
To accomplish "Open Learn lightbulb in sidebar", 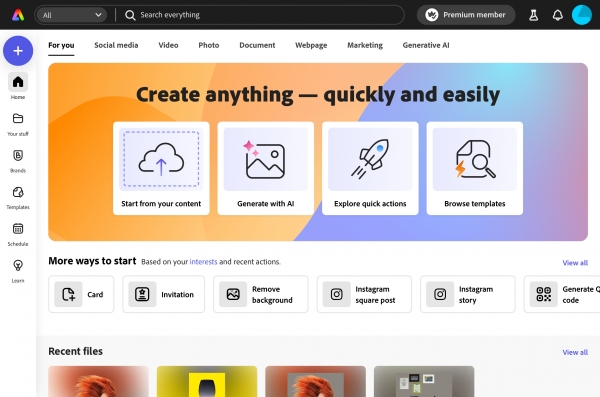I will (x=18, y=265).
